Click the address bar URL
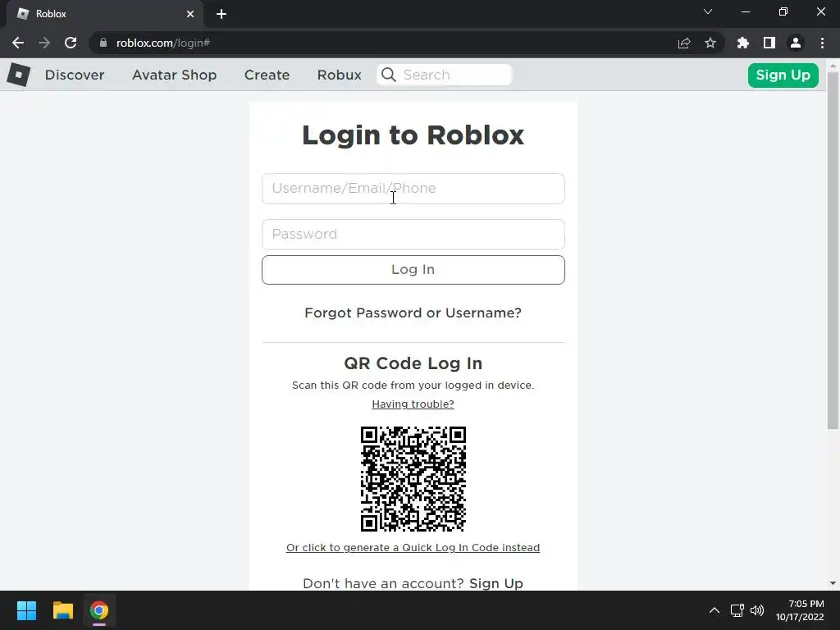Screen dimensions: 840x630 tap(163, 43)
